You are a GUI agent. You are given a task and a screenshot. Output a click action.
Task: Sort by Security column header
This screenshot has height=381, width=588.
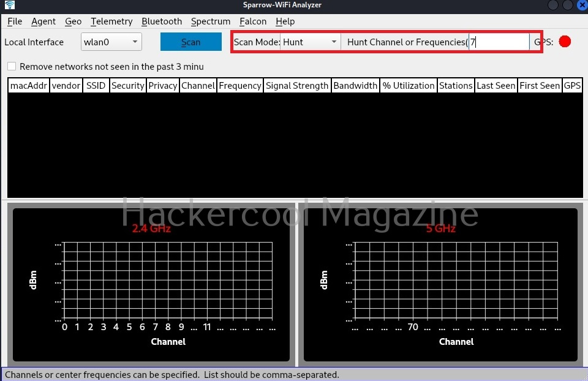[x=128, y=86]
